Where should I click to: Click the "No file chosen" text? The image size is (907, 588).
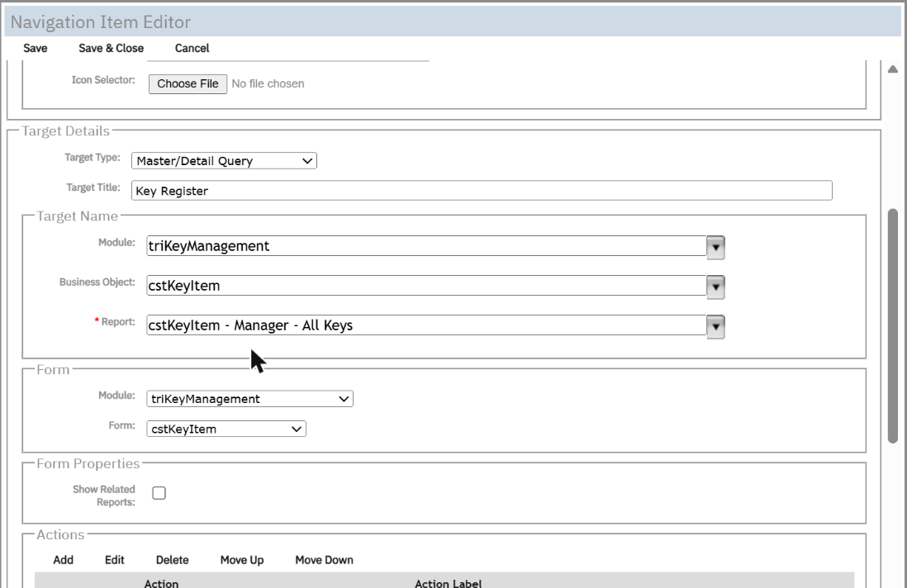268,84
